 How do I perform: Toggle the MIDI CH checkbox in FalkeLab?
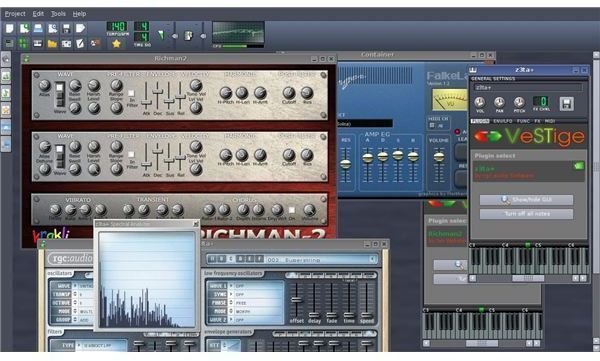(432, 125)
